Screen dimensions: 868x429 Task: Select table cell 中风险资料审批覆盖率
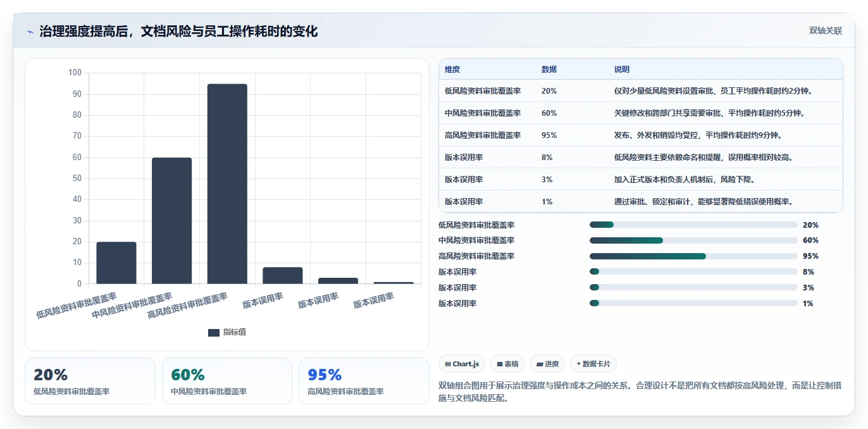(483, 113)
